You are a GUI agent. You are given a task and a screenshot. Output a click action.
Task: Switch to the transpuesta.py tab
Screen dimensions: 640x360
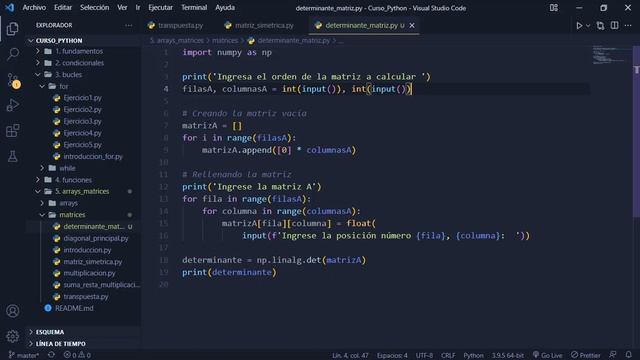(176, 25)
